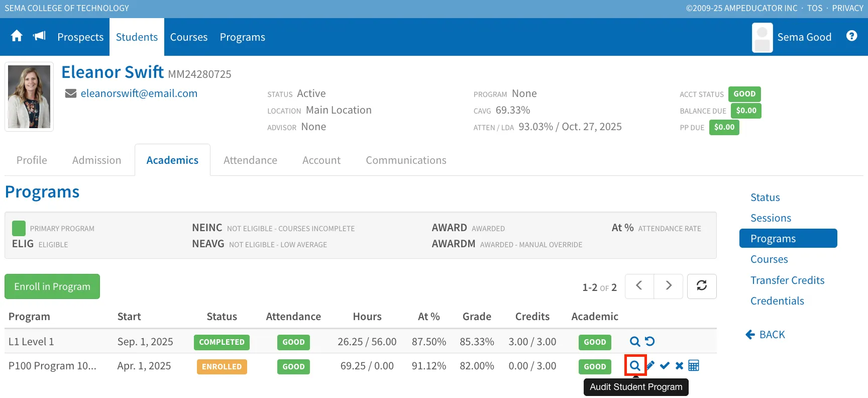868x398 pixels.
Task: Click Eleanor Swift's profile photo
Action: point(29,96)
